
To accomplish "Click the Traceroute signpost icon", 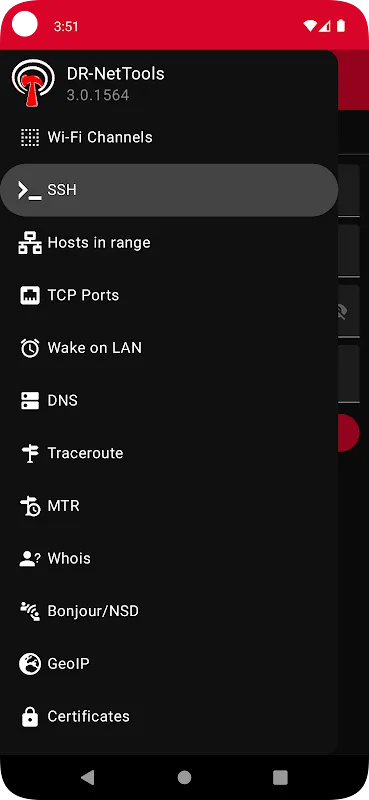I will tap(30, 453).
